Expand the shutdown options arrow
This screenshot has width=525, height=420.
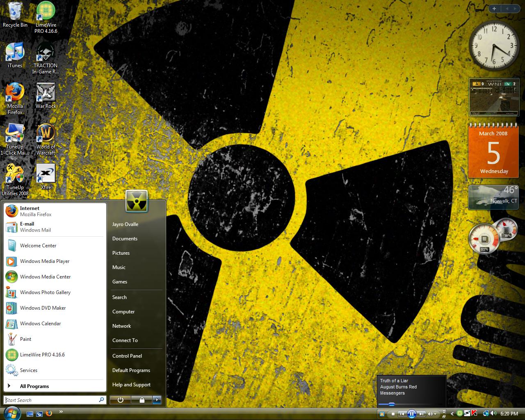pyautogui.click(x=157, y=400)
